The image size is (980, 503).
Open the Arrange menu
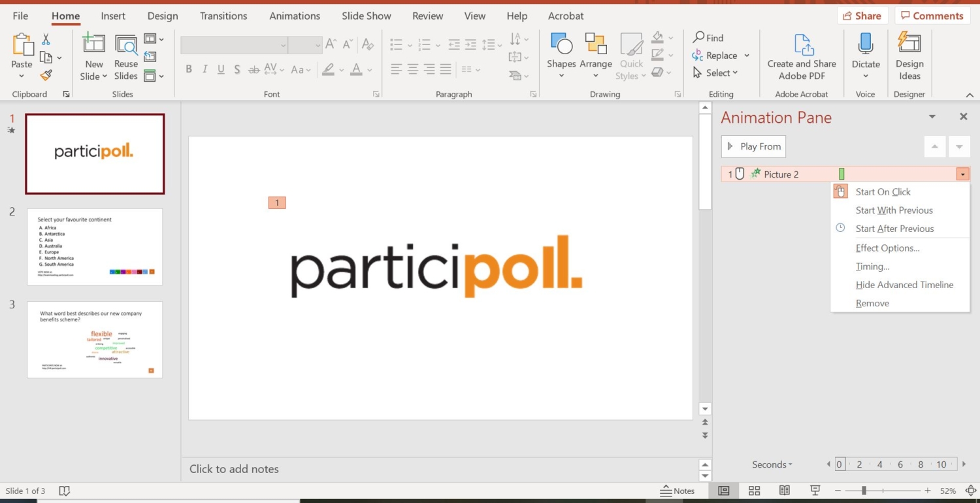(x=596, y=55)
